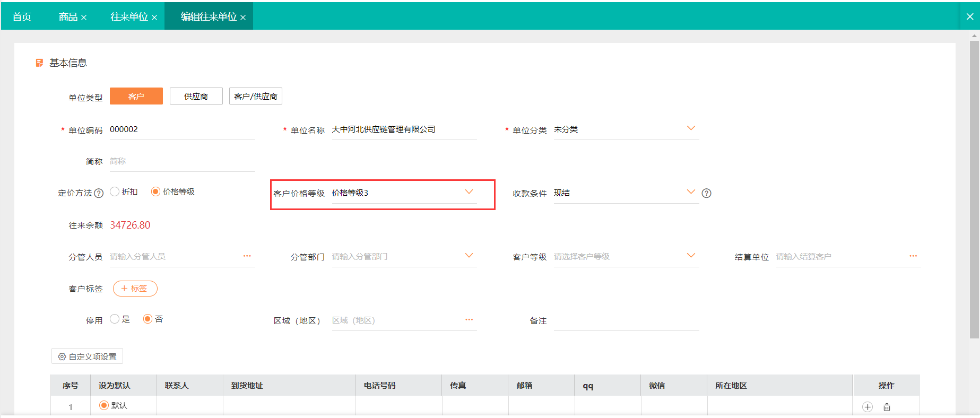Screen dimensions: 980x418
Task: Choose the 客户 unit type button
Action: [x=136, y=96]
